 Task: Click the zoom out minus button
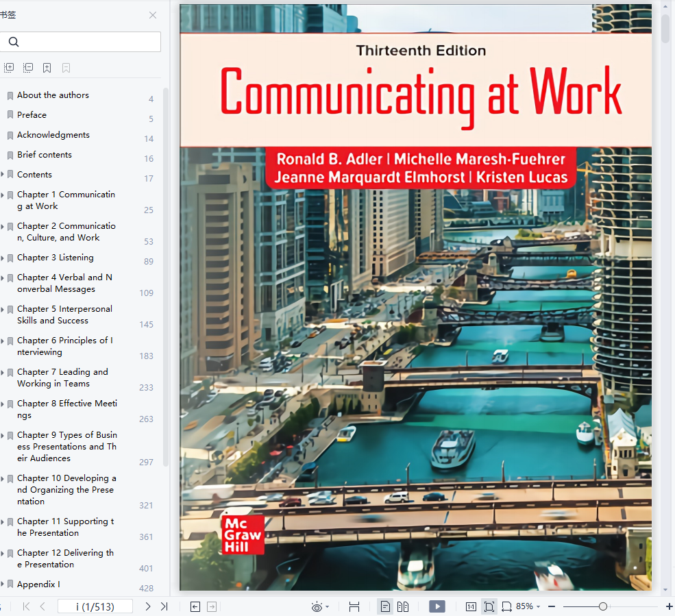(x=552, y=606)
